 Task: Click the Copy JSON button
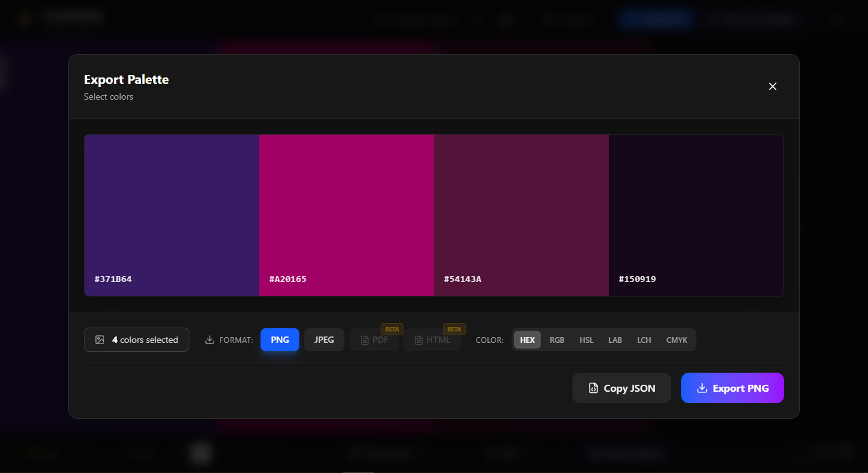pyautogui.click(x=621, y=387)
